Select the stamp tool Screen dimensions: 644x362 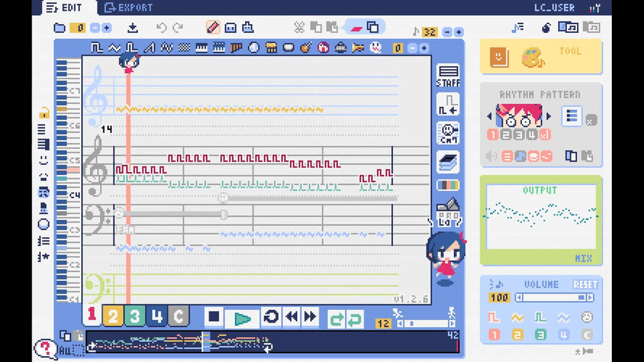(x=248, y=27)
